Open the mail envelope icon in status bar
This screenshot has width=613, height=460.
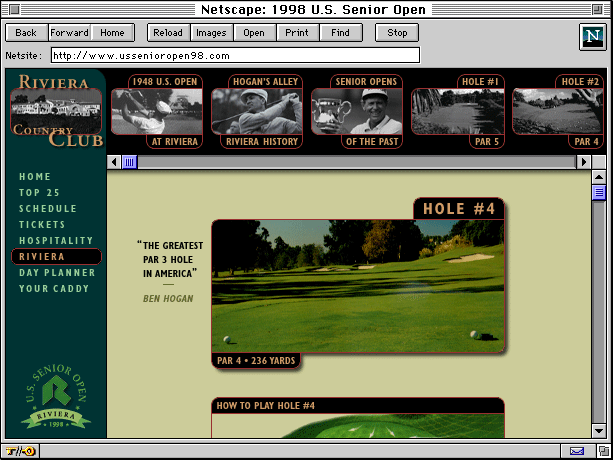coord(577,451)
